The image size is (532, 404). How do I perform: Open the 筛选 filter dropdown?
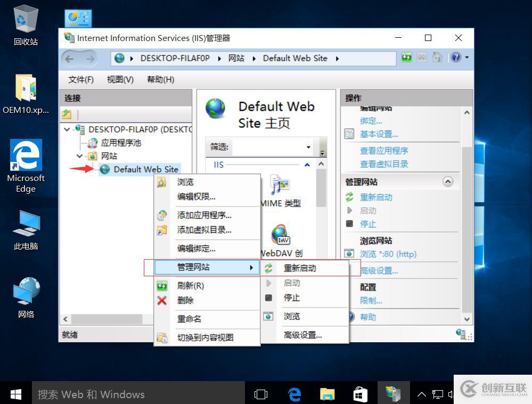(x=308, y=147)
